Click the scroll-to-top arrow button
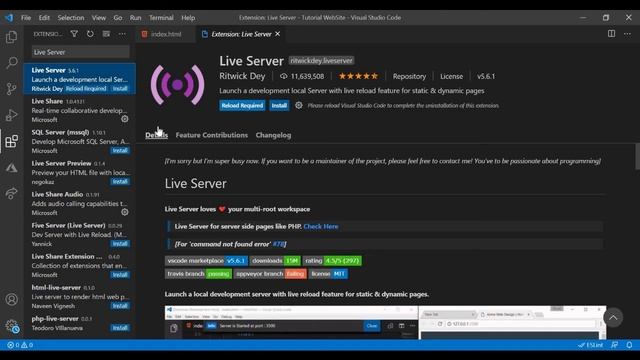 coord(613,318)
